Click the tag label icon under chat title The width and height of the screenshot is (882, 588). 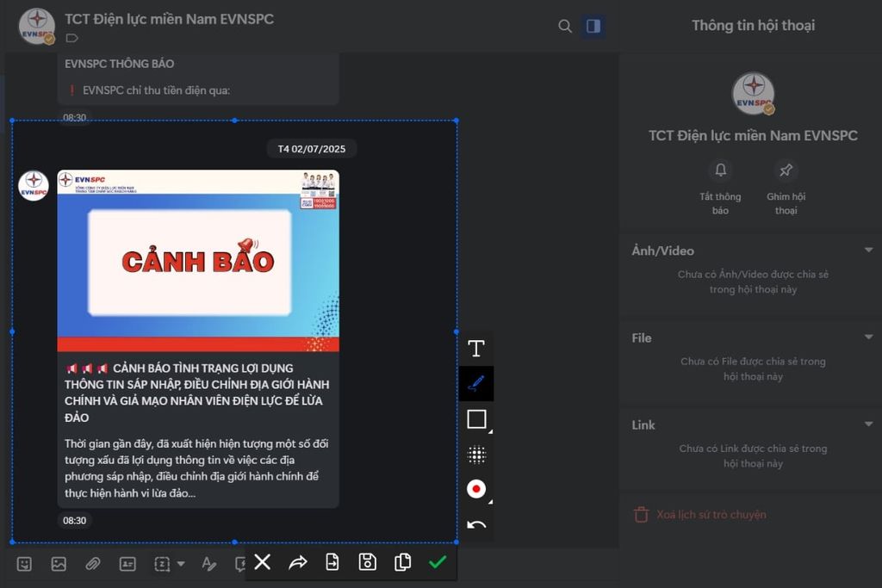click(x=72, y=38)
